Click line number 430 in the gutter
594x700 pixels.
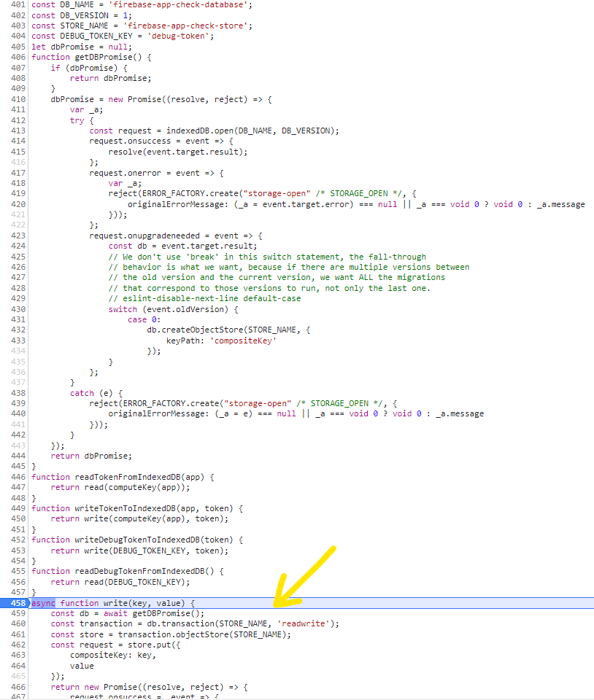click(18, 309)
